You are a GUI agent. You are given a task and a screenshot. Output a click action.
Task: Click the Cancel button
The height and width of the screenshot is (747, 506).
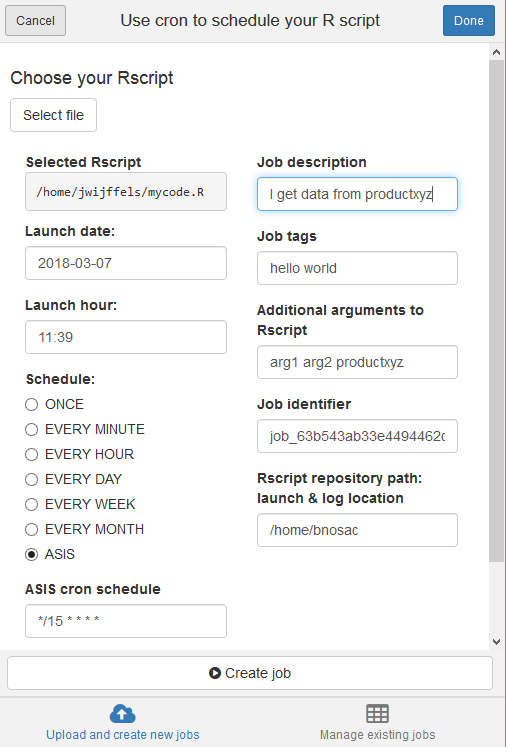coord(35,20)
